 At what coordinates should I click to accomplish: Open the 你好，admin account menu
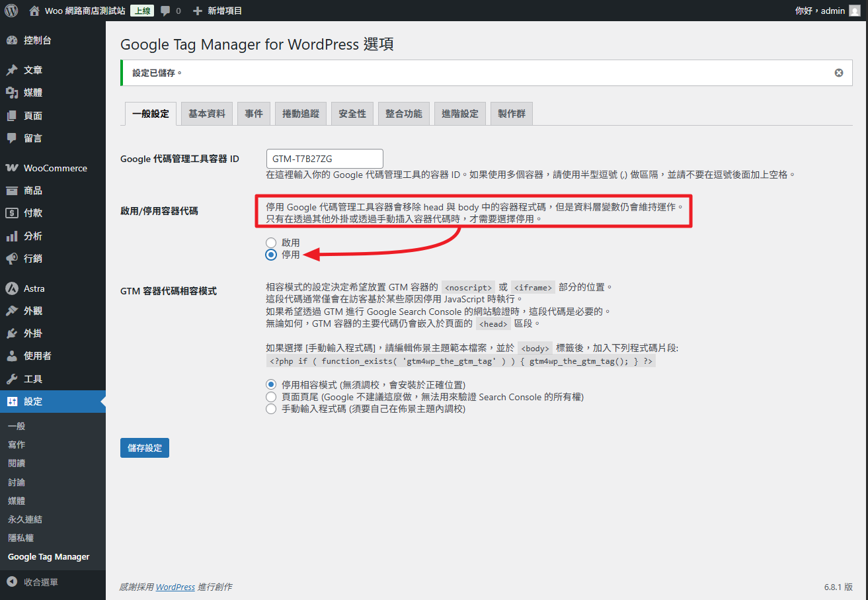click(828, 11)
